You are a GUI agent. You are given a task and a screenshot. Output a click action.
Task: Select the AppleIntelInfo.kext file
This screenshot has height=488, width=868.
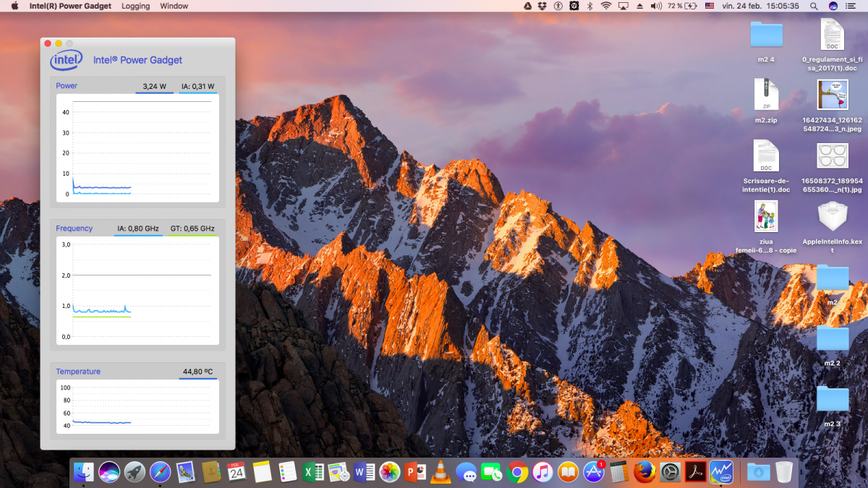[x=833, y=218]
